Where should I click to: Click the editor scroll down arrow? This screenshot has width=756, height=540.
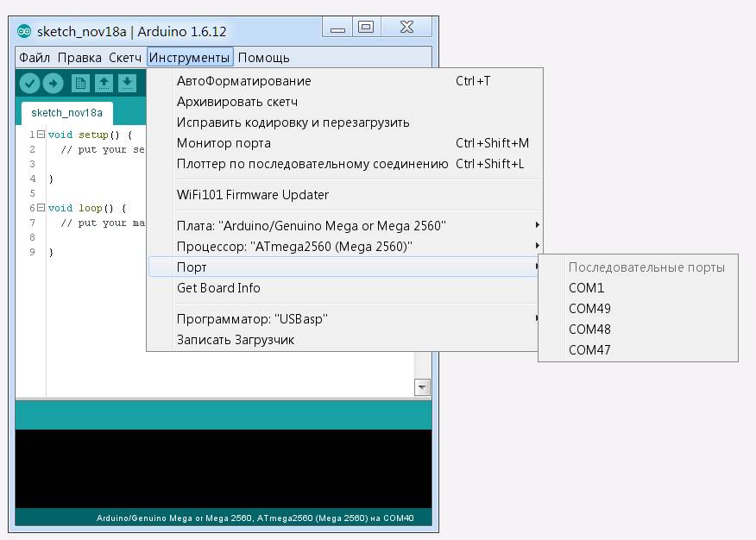(x=422, y=388)
